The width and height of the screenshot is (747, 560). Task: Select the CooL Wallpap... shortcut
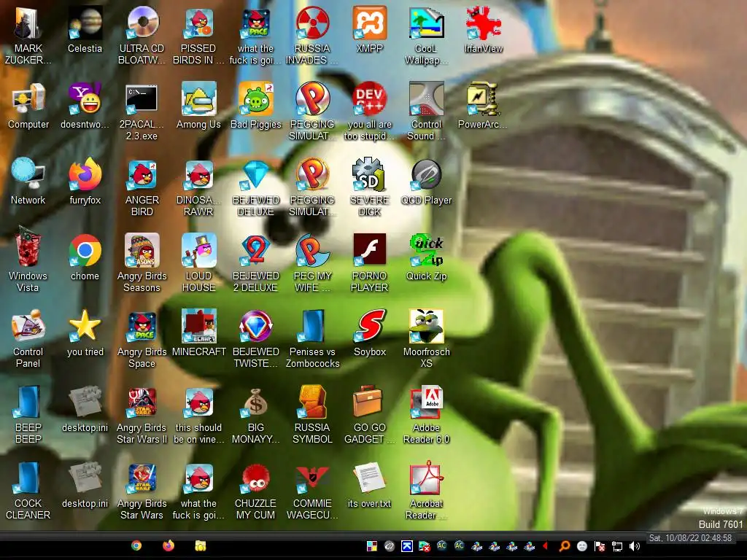(426, 35)
